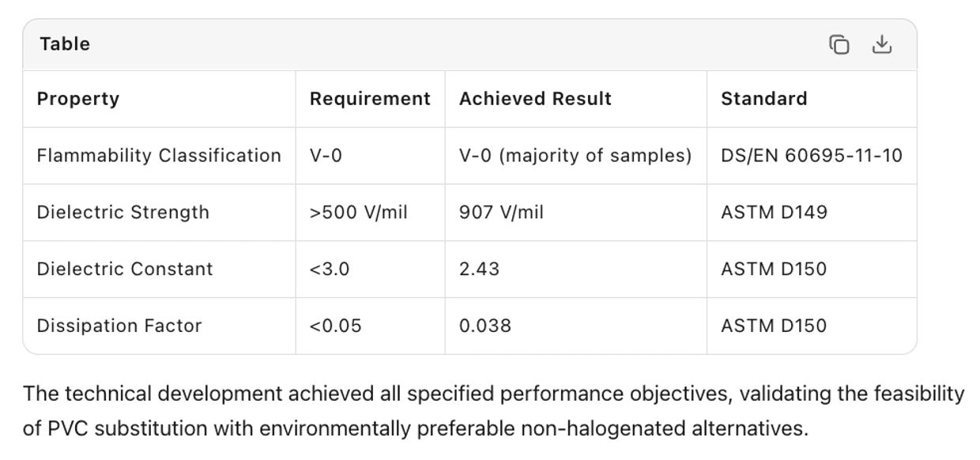The width and height of the screenshot is (980, 460).
Task: Copy the table contents
Action: pyautogui.click(x=839, y=45)
